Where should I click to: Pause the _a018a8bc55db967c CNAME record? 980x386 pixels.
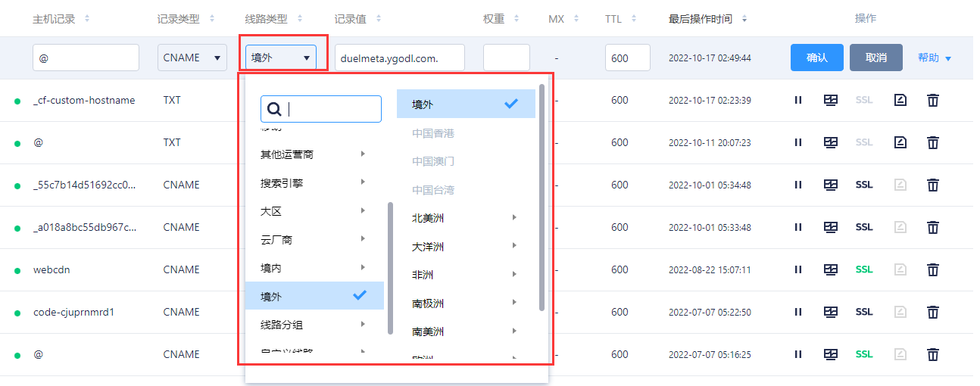[798, 227]
